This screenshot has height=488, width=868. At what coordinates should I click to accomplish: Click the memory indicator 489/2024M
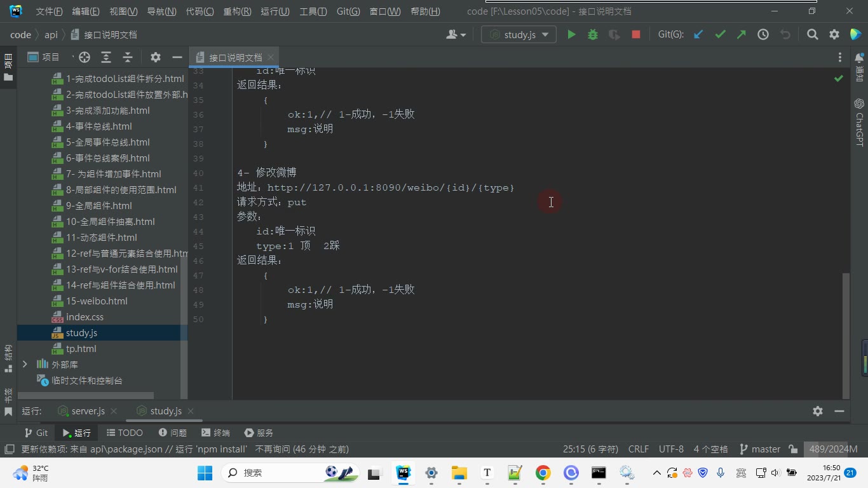(833, 449)
